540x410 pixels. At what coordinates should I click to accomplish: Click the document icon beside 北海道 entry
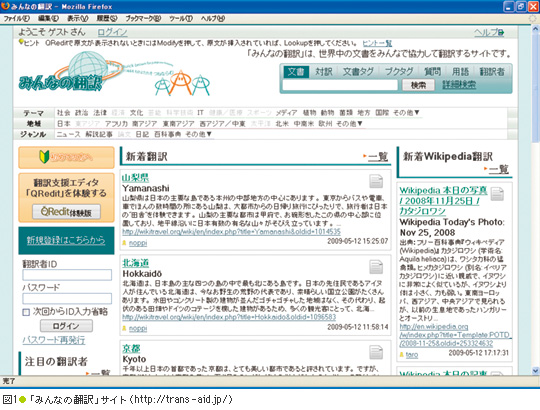coord(376,267)
